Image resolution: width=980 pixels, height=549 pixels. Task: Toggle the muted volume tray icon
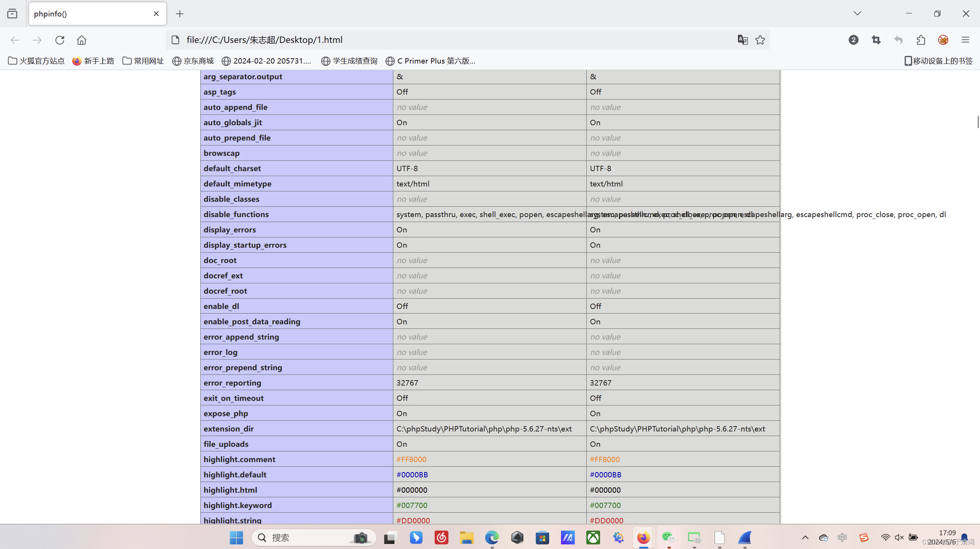tap(899, 538)
